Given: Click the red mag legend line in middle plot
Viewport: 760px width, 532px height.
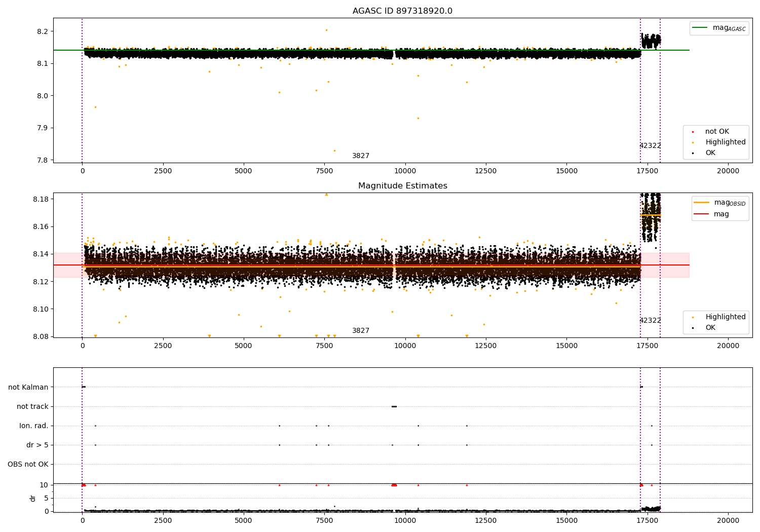Looking at the screenshot, I should pyautogui.click(x=702, y=214).
